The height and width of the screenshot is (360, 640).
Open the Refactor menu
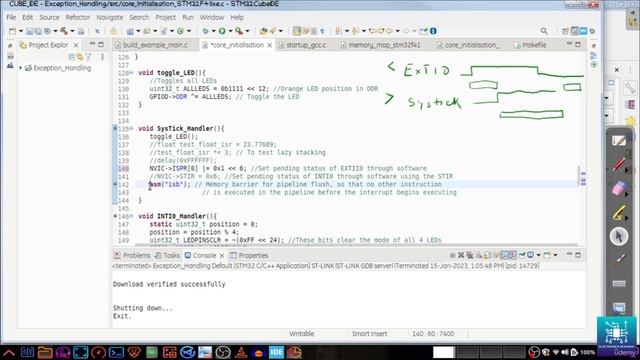[78, 17]
